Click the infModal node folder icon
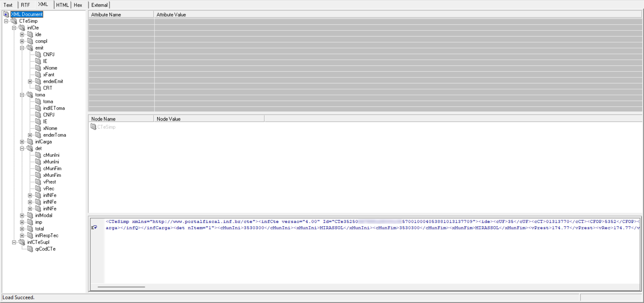 (x=30, y=215)
